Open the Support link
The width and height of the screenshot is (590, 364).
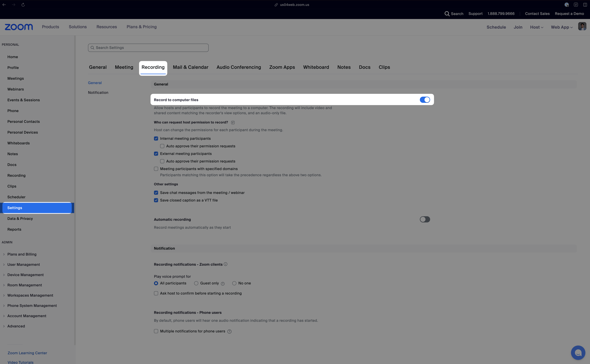pos(475,14)
